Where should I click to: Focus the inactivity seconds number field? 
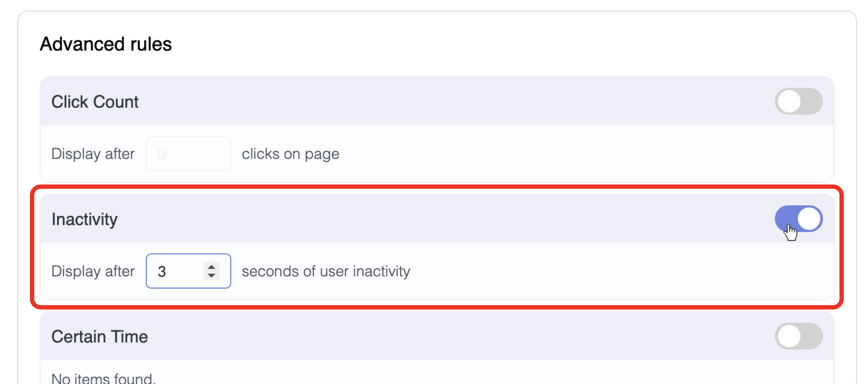coord(178,271)
